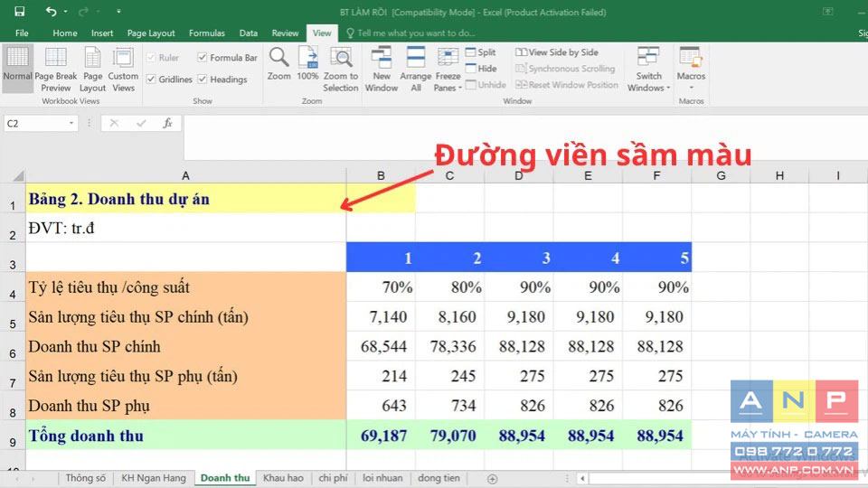
Task: Click cell 'ĐVT: tr.đ'
Action: coord(185,228)
